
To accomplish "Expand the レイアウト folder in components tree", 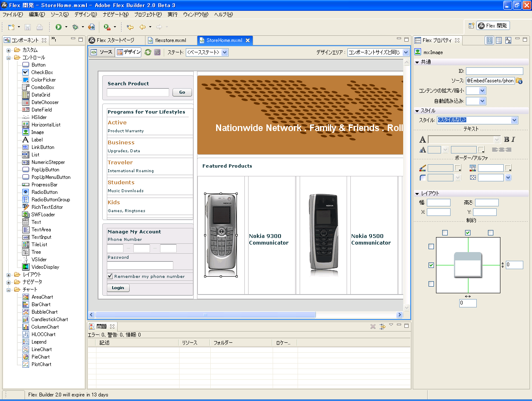I will pos(8,275).
